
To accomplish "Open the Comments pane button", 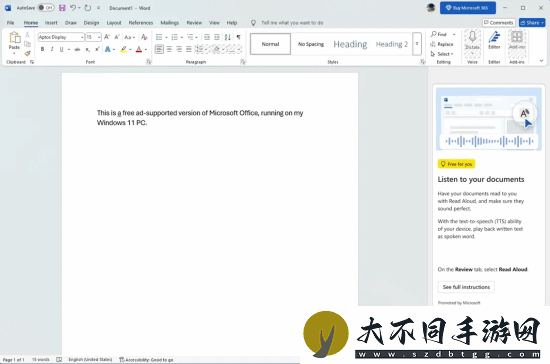I will coord(499,23).
